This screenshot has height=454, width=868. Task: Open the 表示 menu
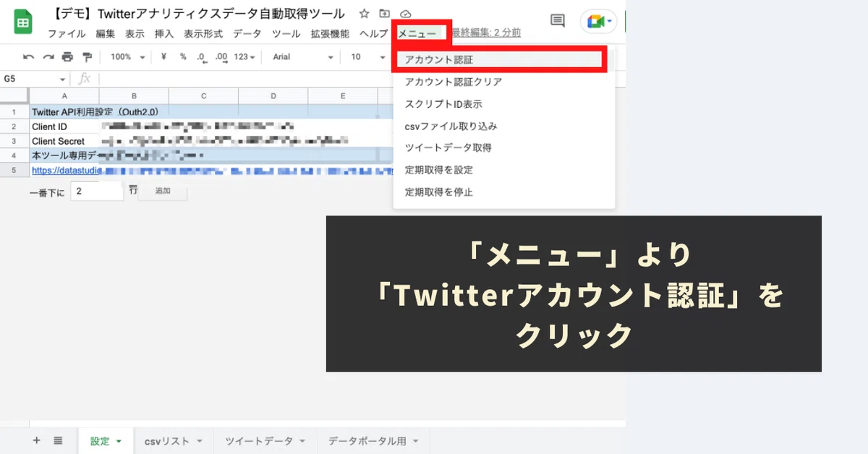[x=135, y=34]
